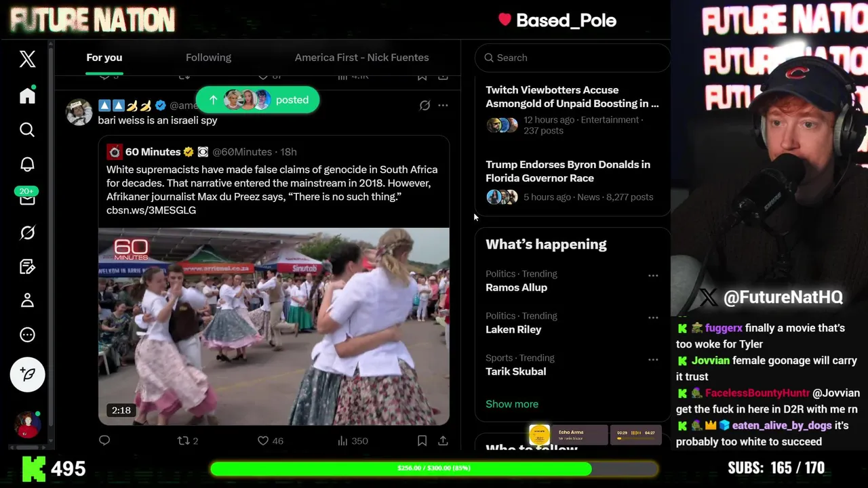Screen dimensions: 868x488
Task: Open Grok icon in sidebar
Action: [x=27, y=232]
